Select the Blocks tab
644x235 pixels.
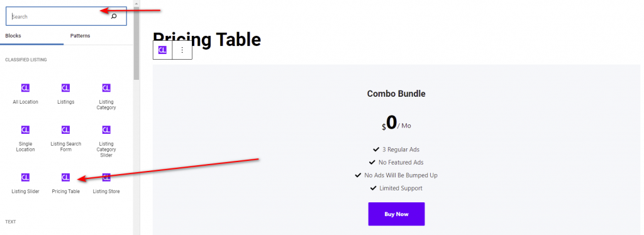pos(13,36)
